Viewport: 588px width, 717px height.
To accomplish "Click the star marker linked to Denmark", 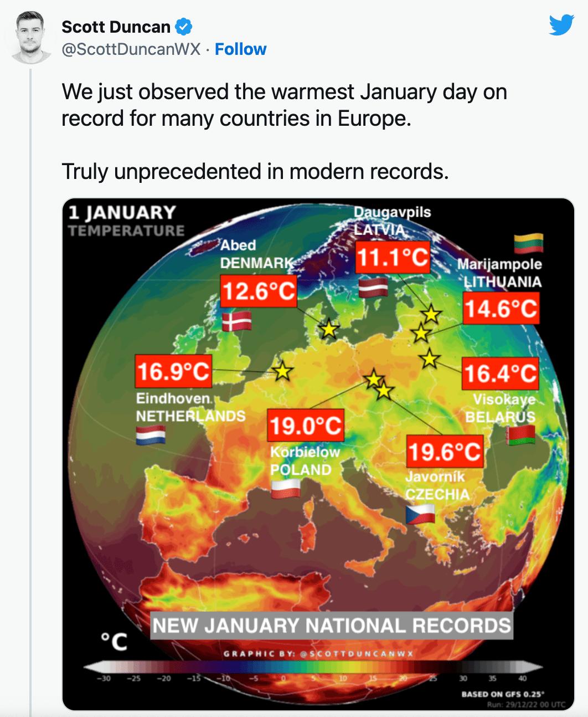I will click(329, 329).
